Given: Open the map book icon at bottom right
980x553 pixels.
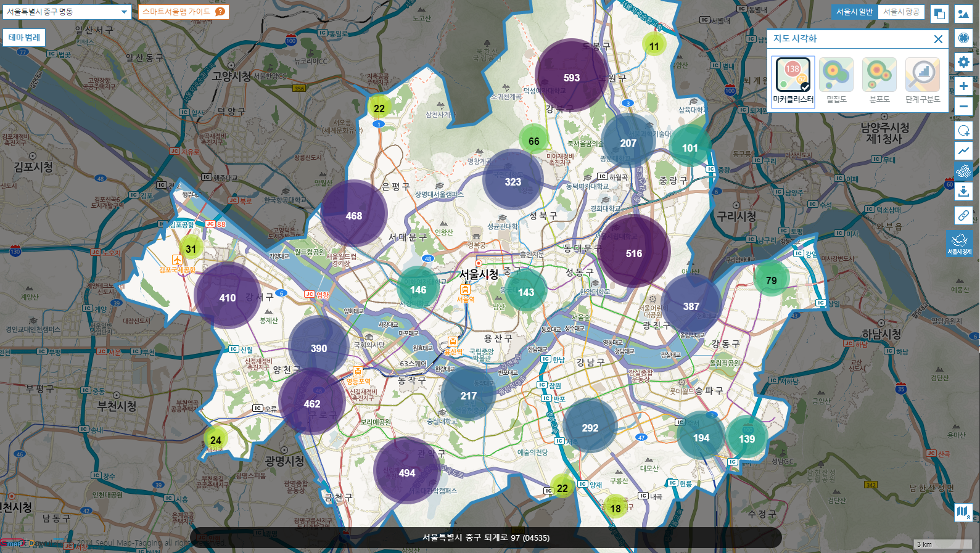Looking at the screenshot, I should 963,512.
